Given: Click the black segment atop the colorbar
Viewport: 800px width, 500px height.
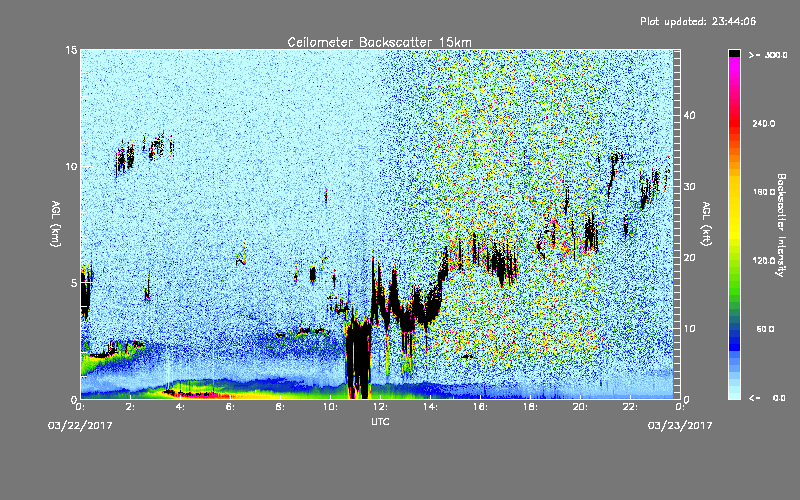Looking at the screenshot, I should point(734,53).
